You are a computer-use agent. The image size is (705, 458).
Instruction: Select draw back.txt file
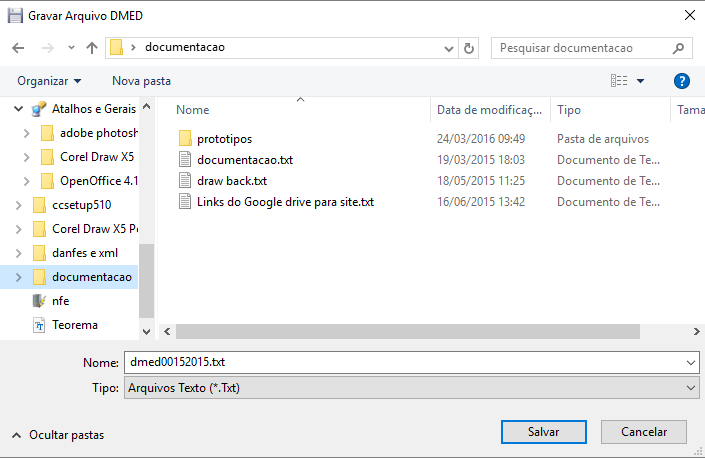[232, 181]
